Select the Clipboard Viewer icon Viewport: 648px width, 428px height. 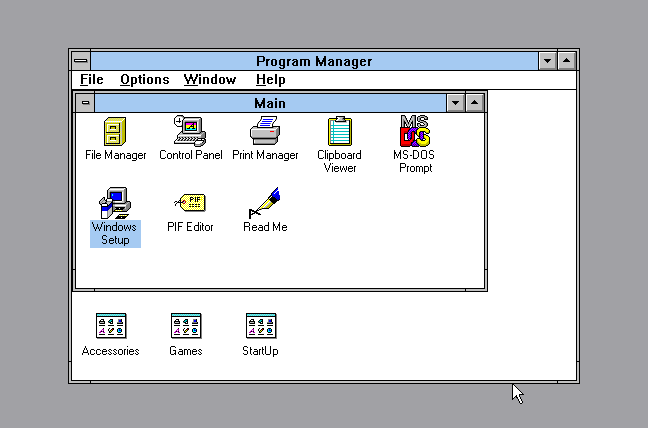[340, 131]
